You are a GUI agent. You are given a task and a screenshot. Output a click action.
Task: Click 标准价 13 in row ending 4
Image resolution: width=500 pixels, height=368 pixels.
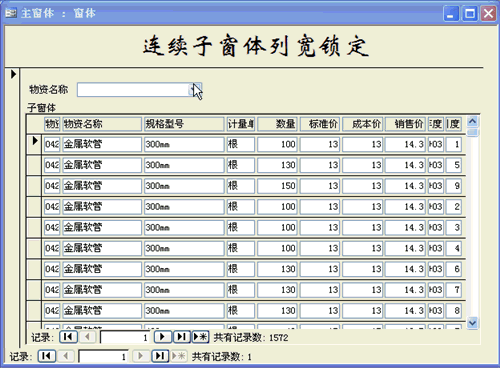tap(320, 248)
